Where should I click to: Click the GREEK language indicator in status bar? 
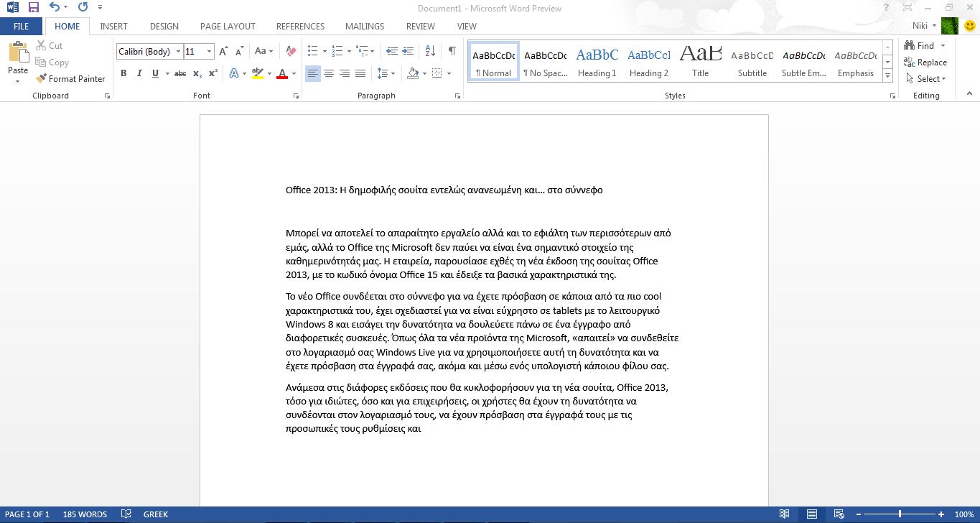click(156, 514)
